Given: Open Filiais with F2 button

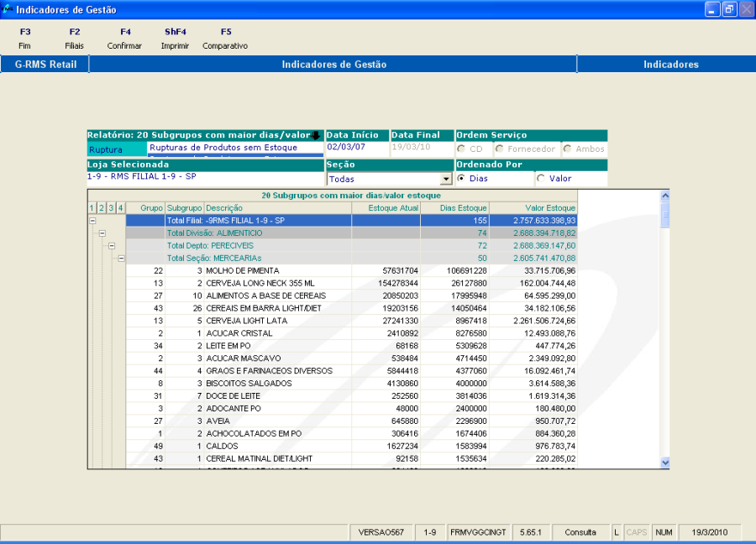Looking at the screenshot, I should point(74,39).
